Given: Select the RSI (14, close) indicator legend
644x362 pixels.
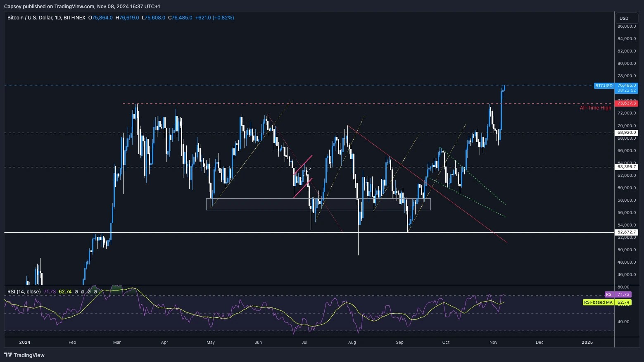Looking at the screenshot, I should (x=24, y=292).
